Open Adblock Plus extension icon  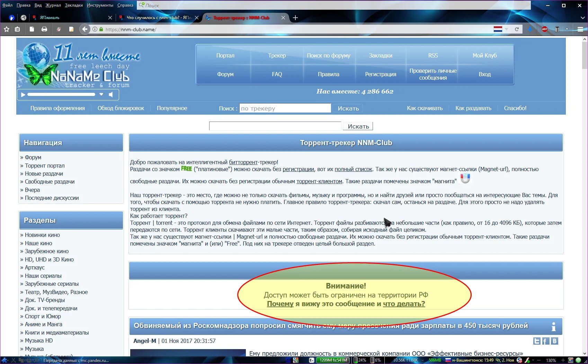click(x=545, y=29)
